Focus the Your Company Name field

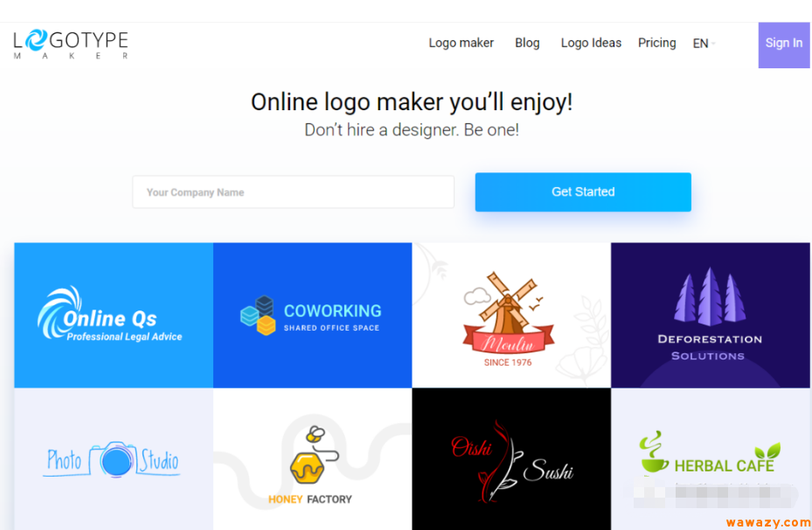pyautogui.click(x=293, y=192)
